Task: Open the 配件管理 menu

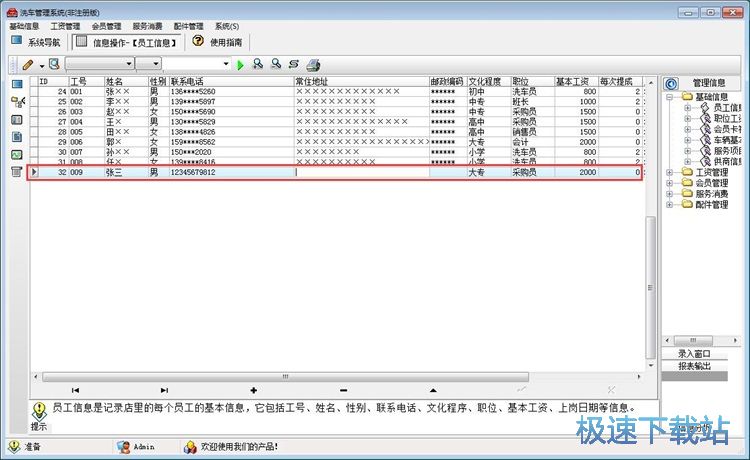Action: 188,26
